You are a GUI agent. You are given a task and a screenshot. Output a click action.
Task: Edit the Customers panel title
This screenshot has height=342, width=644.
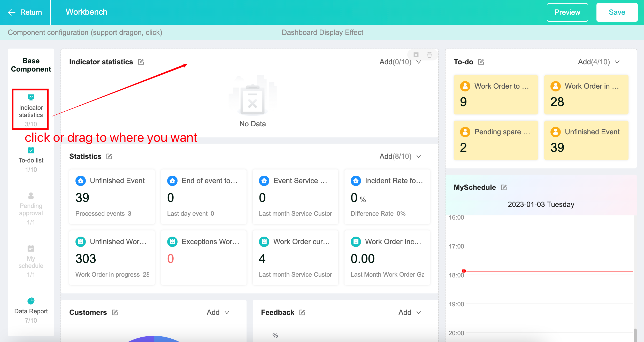click(x=115, y=312)
